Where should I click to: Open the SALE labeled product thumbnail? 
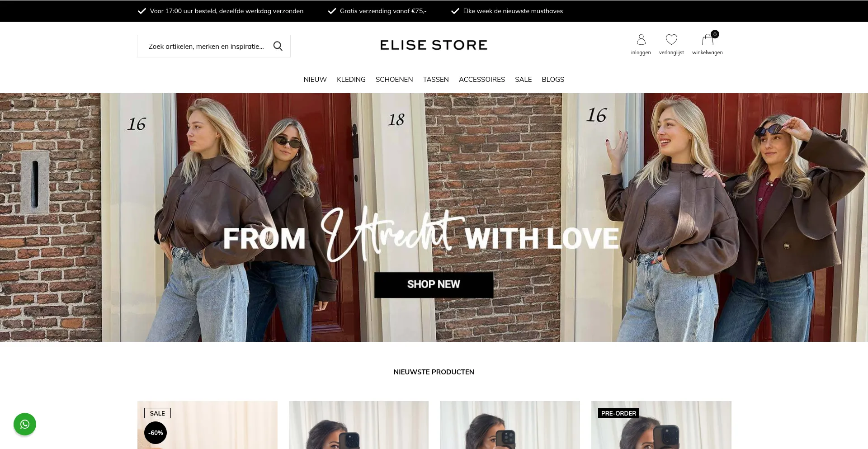point(208,425)
